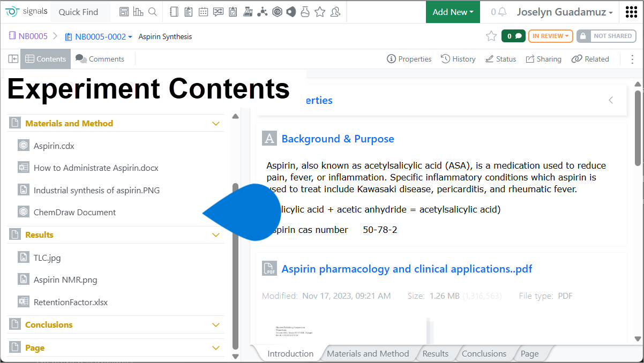Open Aspirin pharmacology and clinical applications PDF link
The image size is (644, 363).
pyautogui.click(x=407, y=269)
